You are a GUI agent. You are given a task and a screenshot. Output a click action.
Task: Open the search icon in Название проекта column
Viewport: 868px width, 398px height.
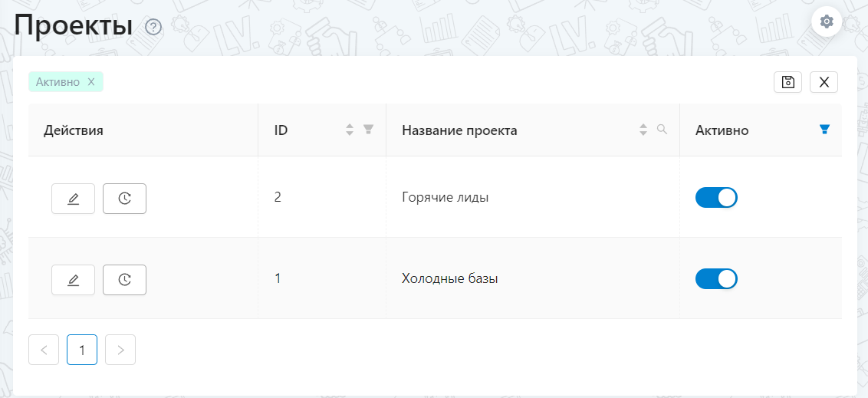coord(662,129)
